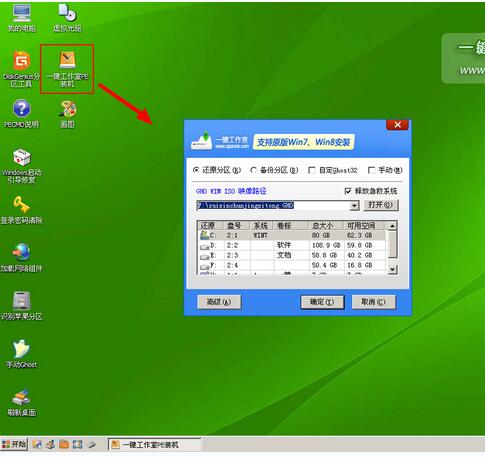Confirm with the 确定 button
This screenshot has height=457, width=485.
coord(322,302)
